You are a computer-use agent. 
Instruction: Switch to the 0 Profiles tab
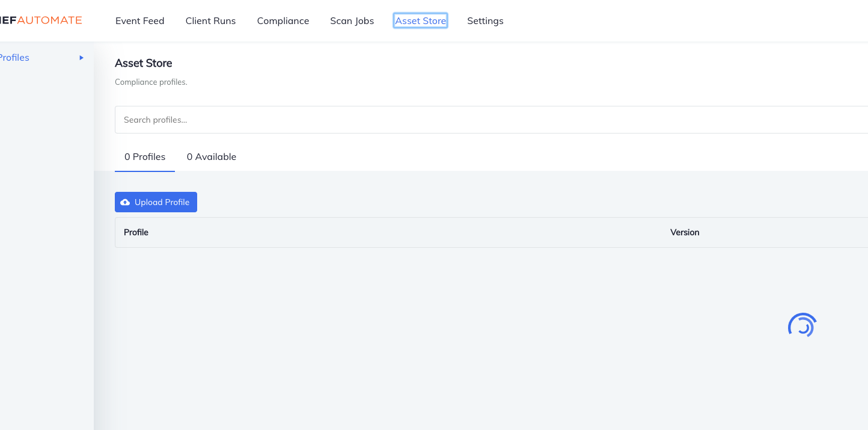145,156
